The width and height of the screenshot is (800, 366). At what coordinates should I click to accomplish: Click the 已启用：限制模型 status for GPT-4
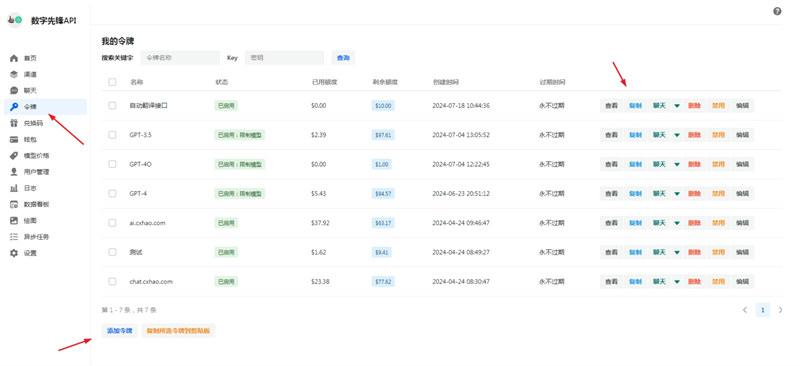(240, 193)
